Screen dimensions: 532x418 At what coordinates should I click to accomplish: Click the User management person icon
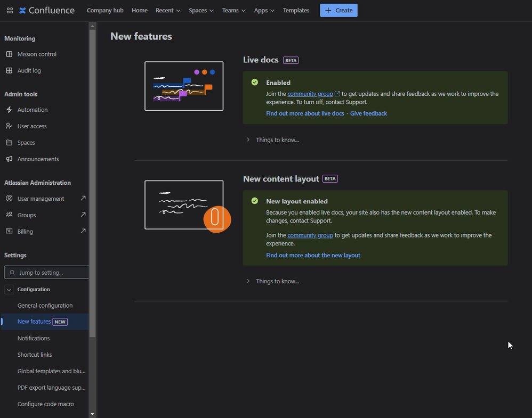(9, 198)
